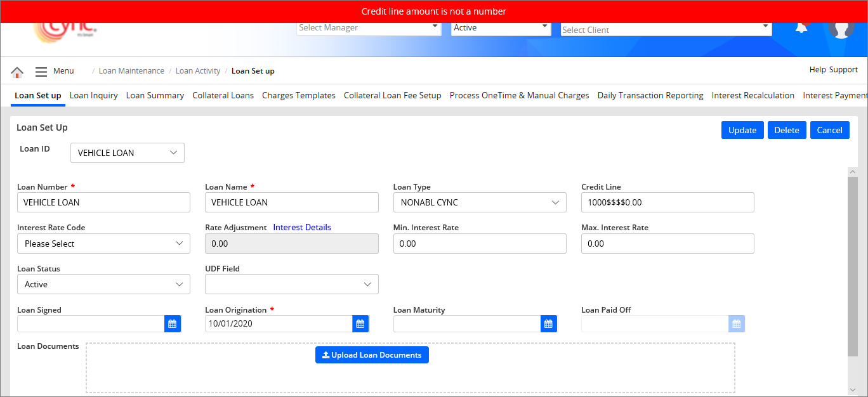
Task: Switch to Loan Inquiry tab
Action: [x=93, y=96]
